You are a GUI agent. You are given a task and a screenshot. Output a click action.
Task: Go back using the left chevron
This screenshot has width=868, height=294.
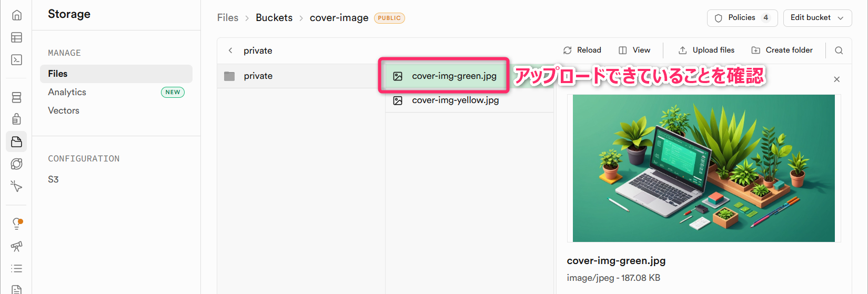tap(230, 50)
